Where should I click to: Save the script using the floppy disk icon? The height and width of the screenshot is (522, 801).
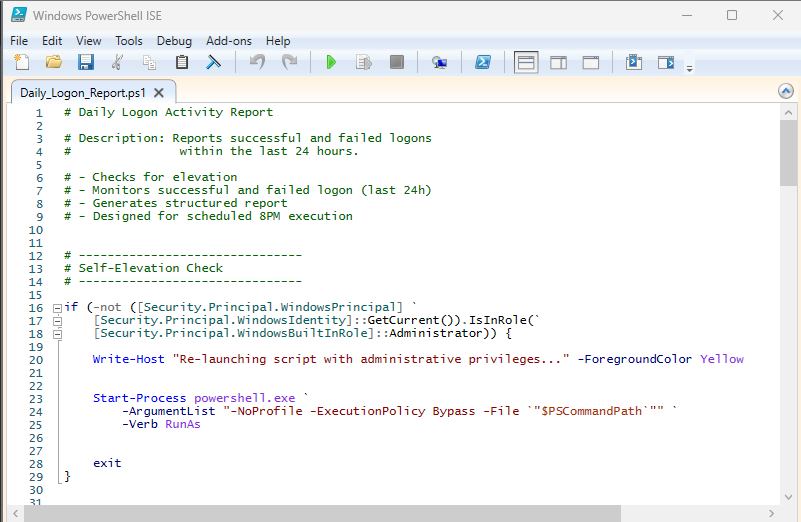(86, 62)
